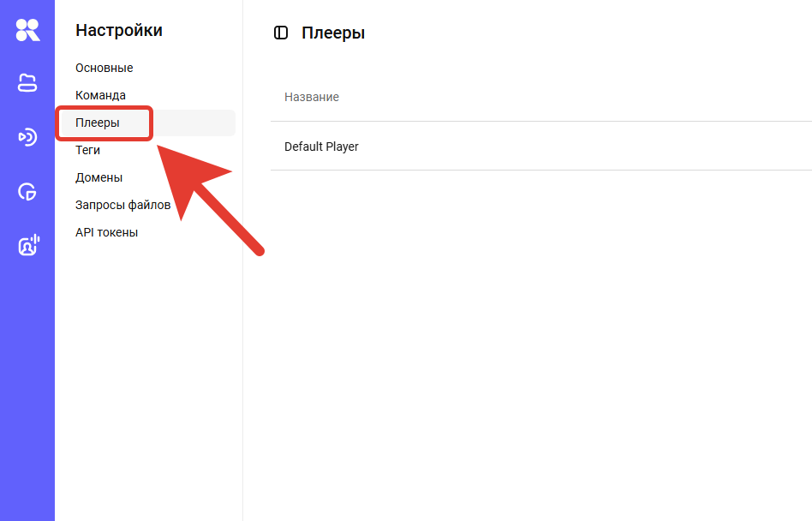Click the Kinescope logo icon
Screen dimensions: 812x521
point(27,30)
